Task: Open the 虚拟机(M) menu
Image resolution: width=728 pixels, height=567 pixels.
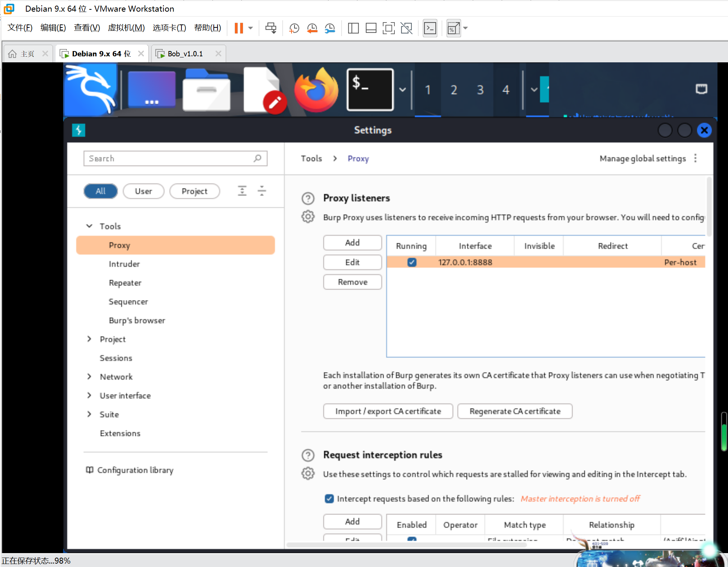Action: point(126,28)
